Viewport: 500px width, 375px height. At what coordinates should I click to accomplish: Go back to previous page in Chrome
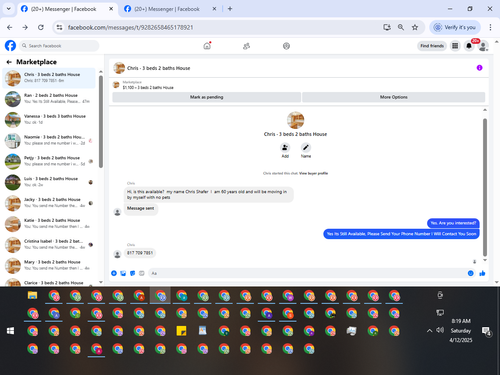10,27
